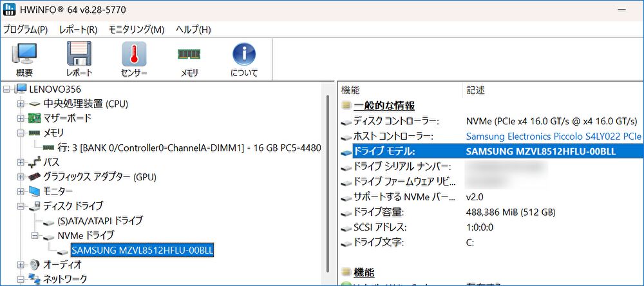Select the モニター tree node
The width and height of the screenshot is (644, 286).
[58, 191]
